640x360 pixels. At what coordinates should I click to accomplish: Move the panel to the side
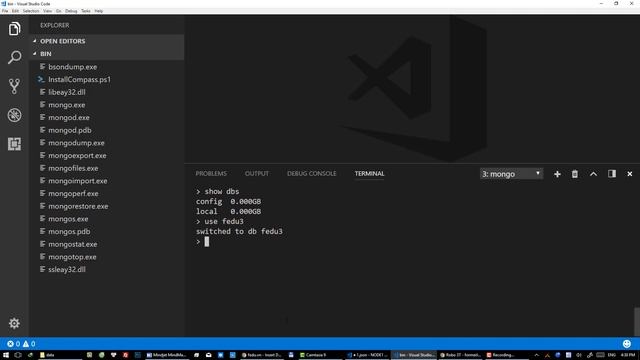pyautogui.click(x=612, y=174)
